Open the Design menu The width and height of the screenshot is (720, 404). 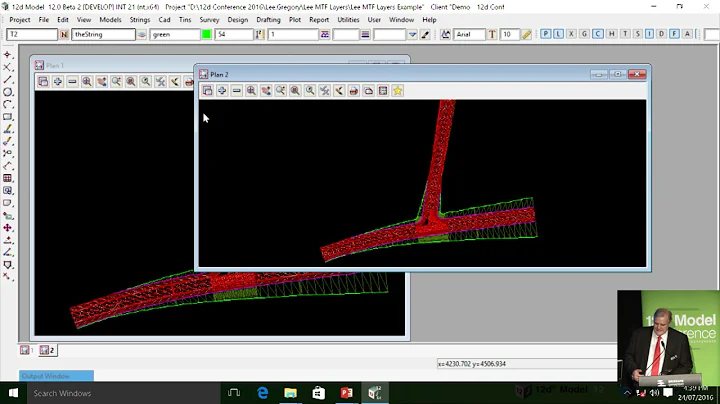click(x=237, y=20)
